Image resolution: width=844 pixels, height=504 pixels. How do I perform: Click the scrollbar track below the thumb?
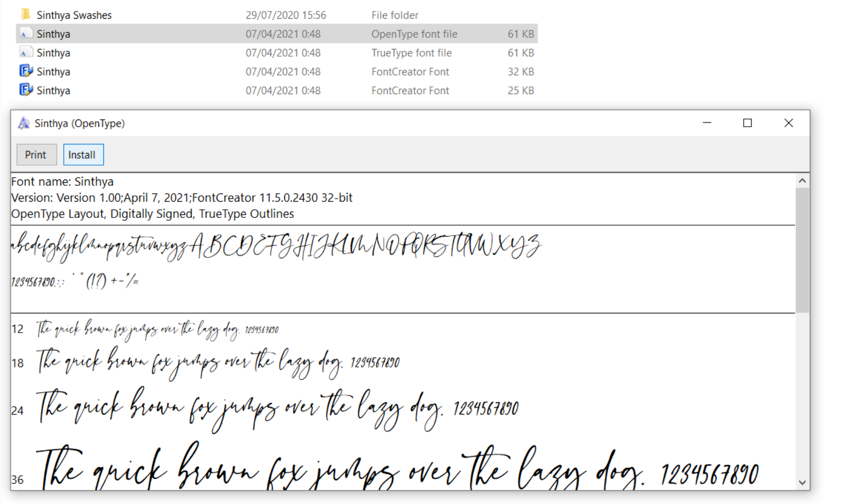point(802,394)
